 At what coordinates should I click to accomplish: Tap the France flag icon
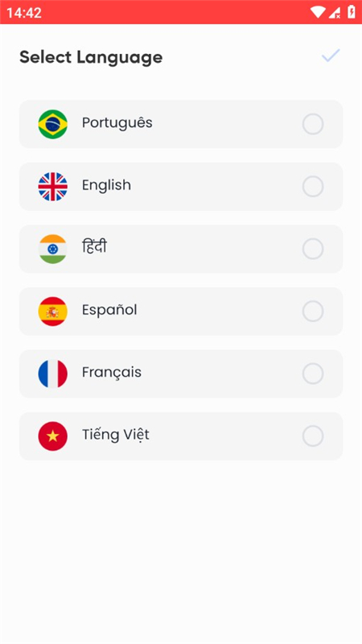[53, 374]
